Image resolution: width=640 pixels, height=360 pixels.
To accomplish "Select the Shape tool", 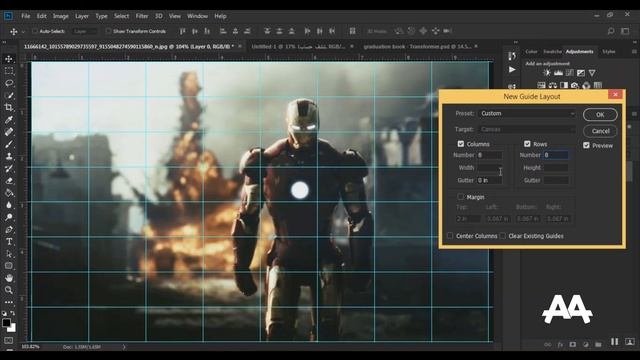I will click(9, 266).
